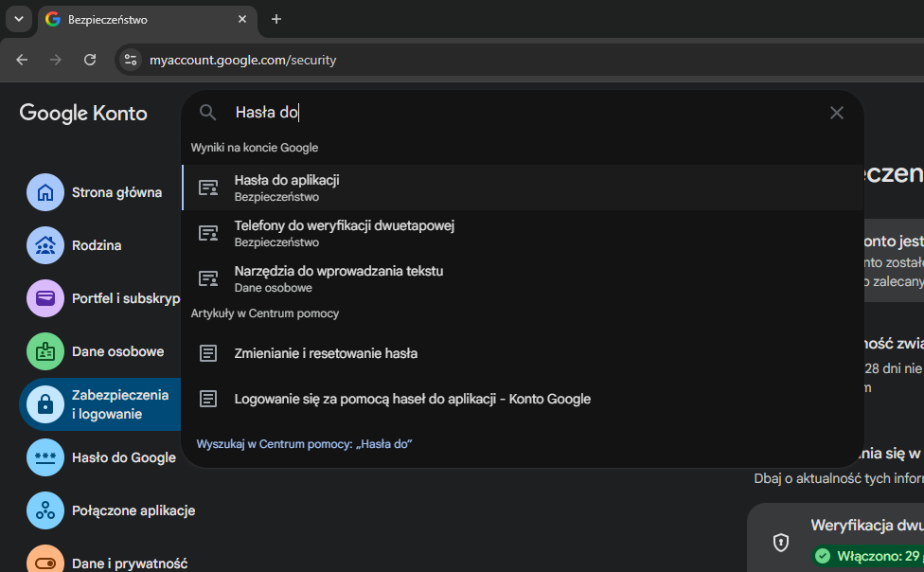
Task: Open Telefony do weryfikacji dwuetapowej result
Action: [524, 233]
